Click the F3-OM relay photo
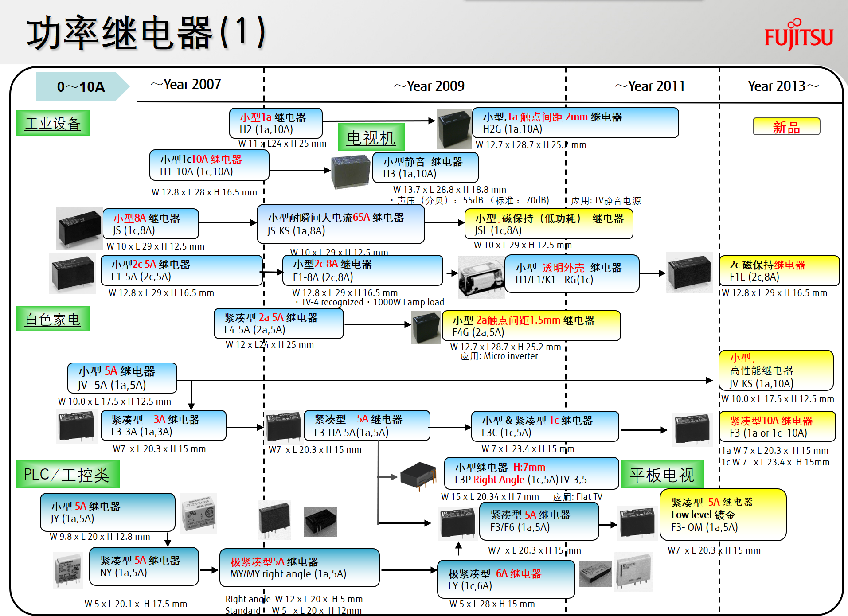This screenshot has height=616, width=848. coord(637,524)
